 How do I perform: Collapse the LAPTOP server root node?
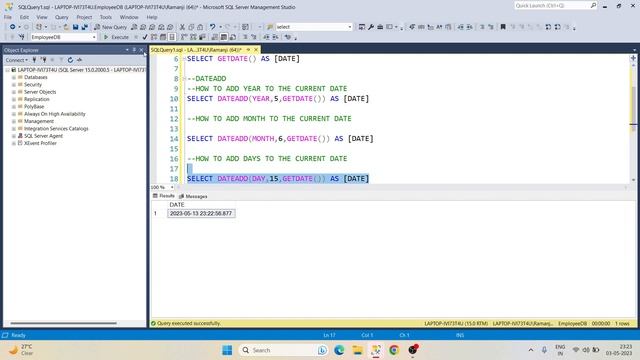[7, 70]
